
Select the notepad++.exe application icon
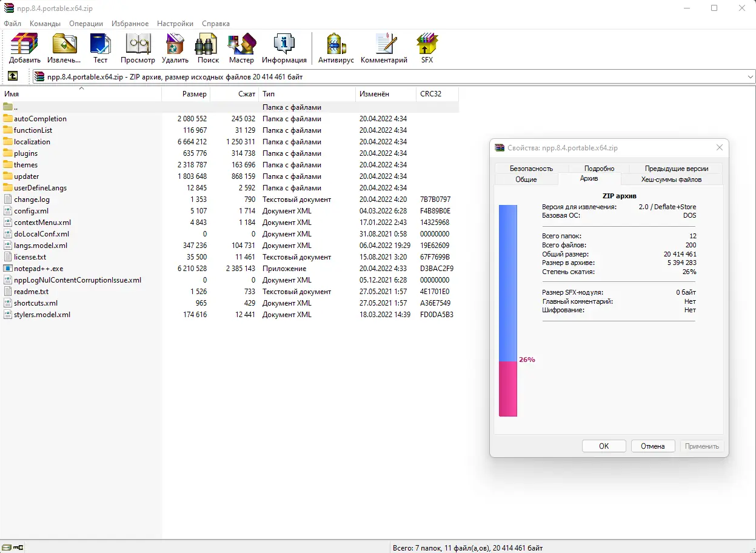[8, 269]
